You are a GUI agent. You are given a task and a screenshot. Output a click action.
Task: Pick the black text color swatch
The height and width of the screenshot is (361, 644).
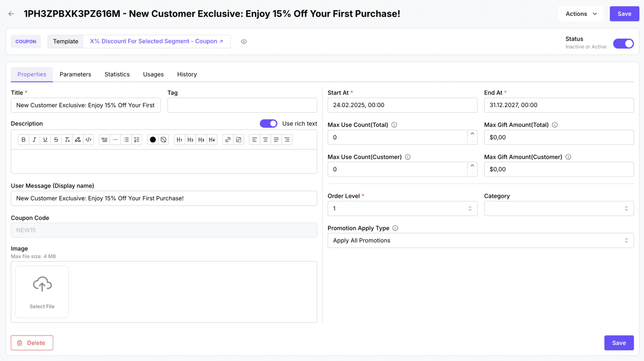click(x=153, y=140)
